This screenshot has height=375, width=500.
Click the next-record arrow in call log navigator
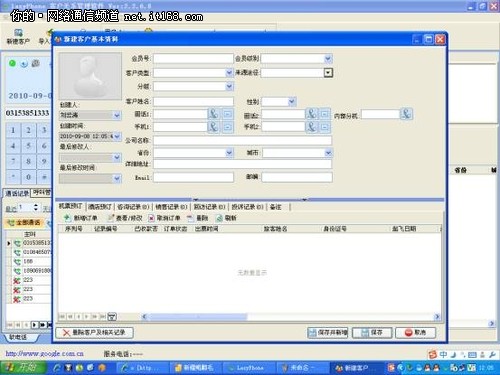pyautogui.click(x=35, y=324)
